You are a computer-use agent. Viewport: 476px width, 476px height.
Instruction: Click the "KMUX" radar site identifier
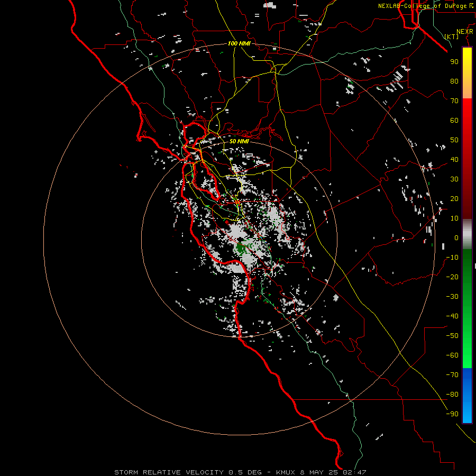(286, 472)
